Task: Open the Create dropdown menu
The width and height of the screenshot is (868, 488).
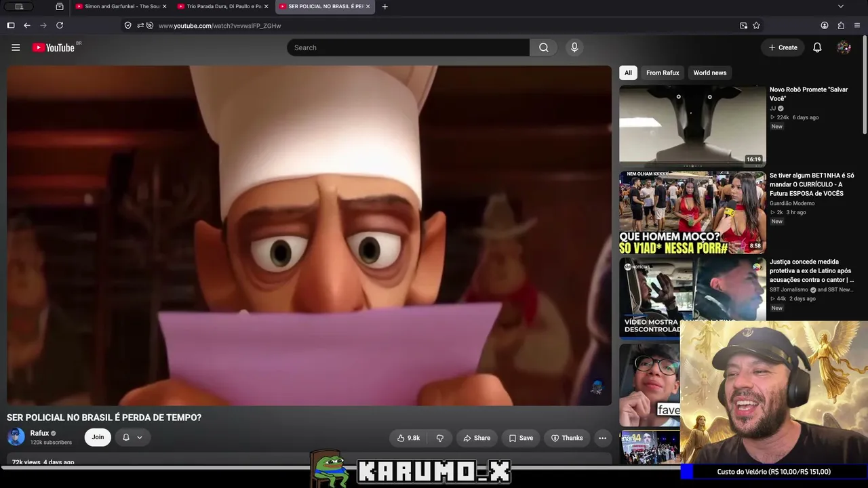Action: pos(783,47)
